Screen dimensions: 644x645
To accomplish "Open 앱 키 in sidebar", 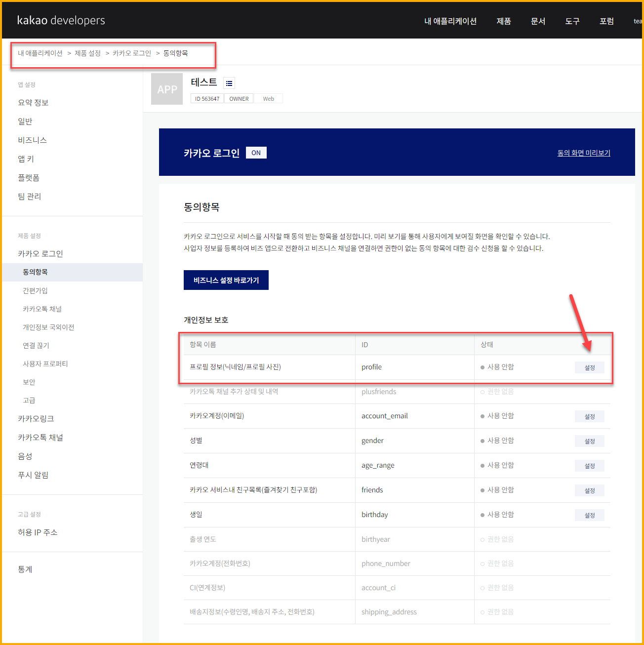I will pyautogui.click(x=26, y=159).
